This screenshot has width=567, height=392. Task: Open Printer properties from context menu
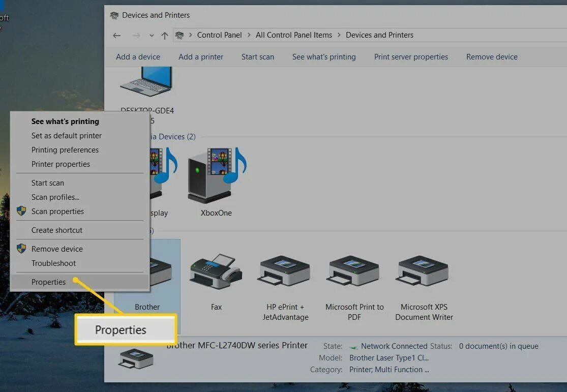pos(61,164)
